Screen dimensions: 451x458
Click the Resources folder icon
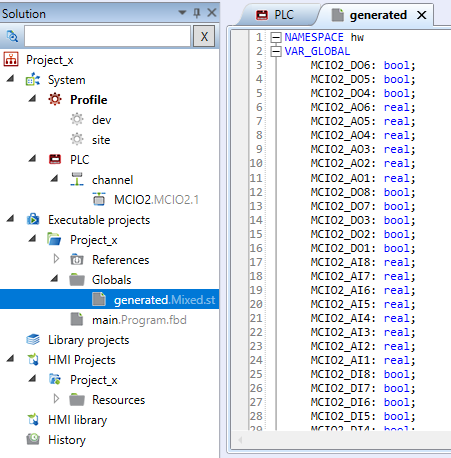[77, 399]
